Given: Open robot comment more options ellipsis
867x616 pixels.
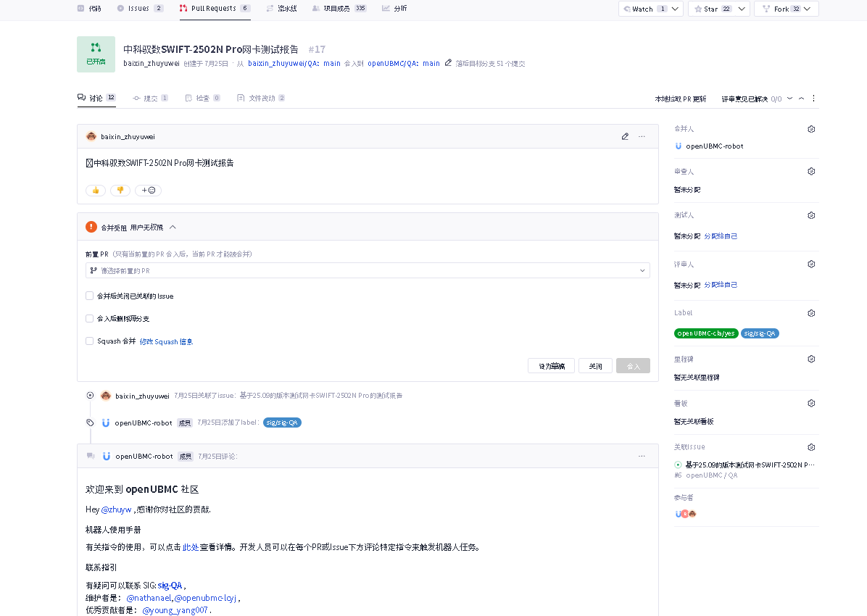Looking at the screenshot, I should coord(642,456).
